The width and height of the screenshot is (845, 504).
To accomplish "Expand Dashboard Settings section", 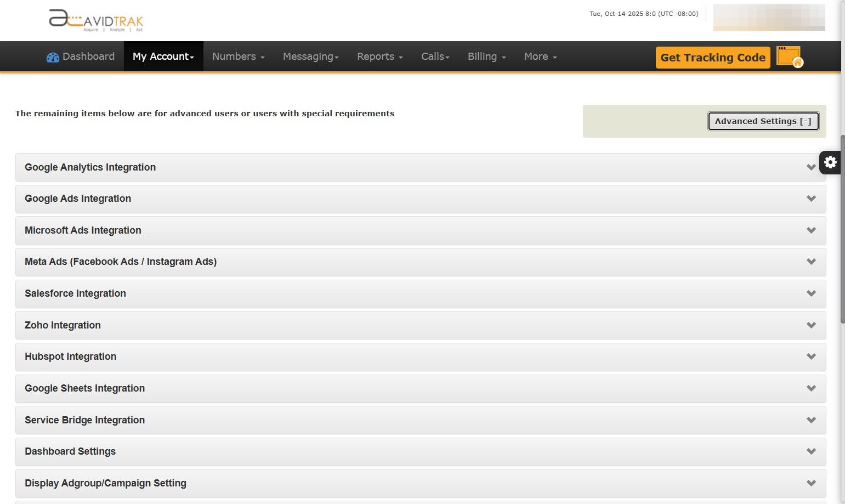I will click(x=421, y=451).
